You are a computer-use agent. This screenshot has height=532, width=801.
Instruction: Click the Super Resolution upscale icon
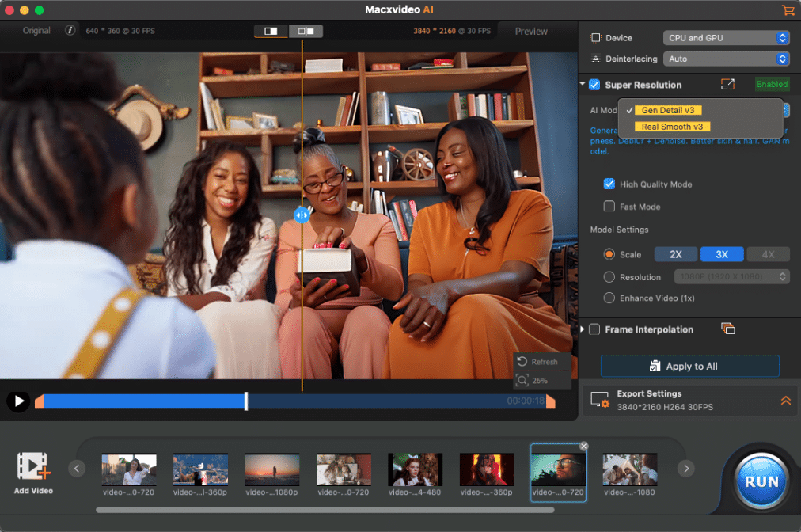[727, 85]
